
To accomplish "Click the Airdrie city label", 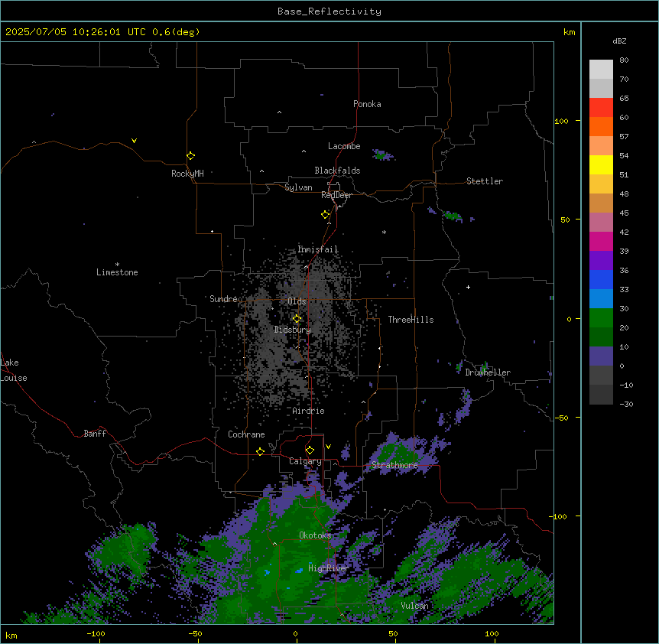I will tap(309, 411).
